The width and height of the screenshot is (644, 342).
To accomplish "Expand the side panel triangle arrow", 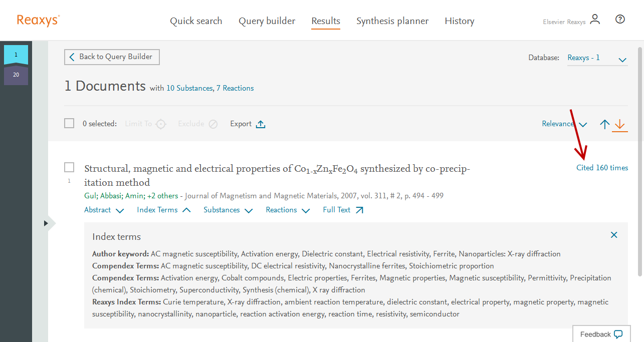I will [x=46, y=223].
